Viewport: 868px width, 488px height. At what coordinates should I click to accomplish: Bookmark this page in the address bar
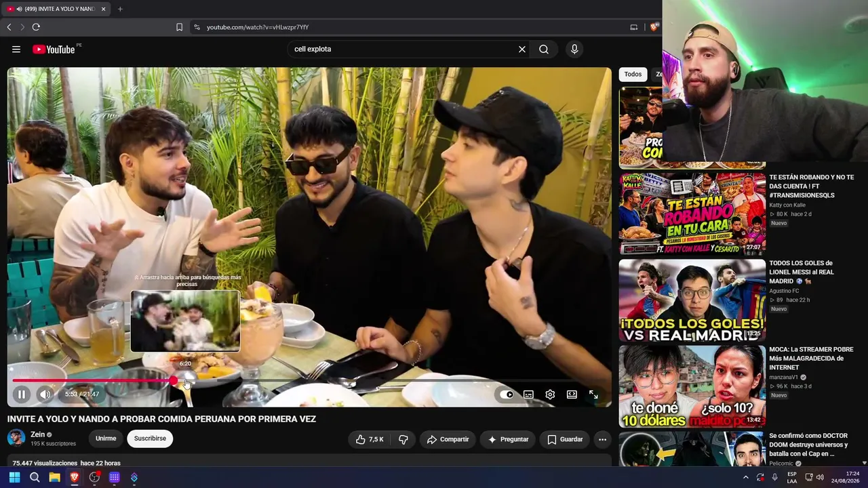coord(179,27)
